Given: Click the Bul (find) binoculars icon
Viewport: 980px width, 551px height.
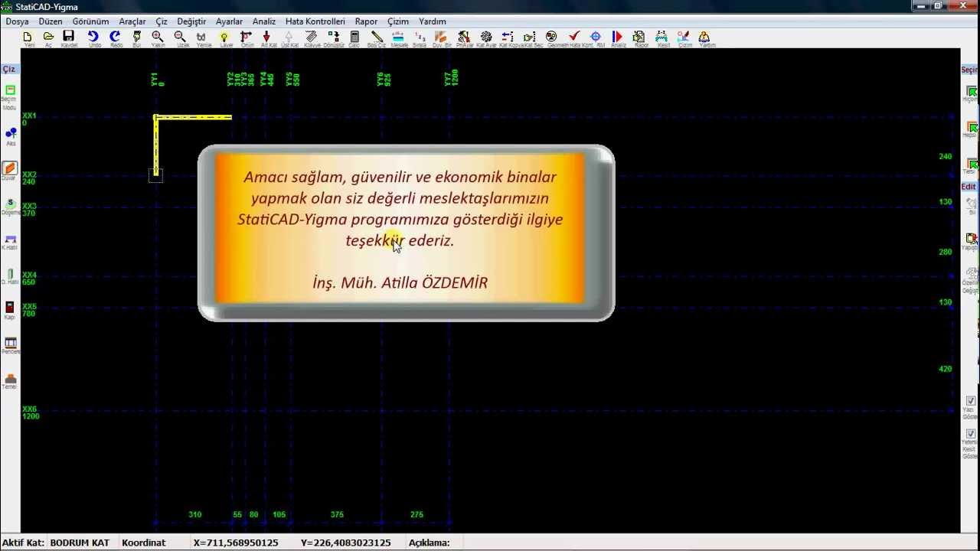Looking at the screenshot, I should point(137,37).
